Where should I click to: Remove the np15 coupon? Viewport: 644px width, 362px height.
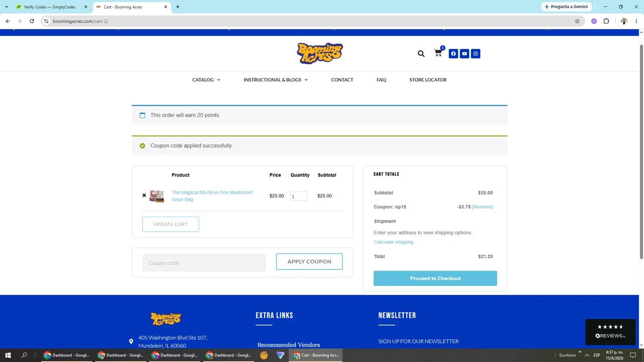(x=483, y=207)
